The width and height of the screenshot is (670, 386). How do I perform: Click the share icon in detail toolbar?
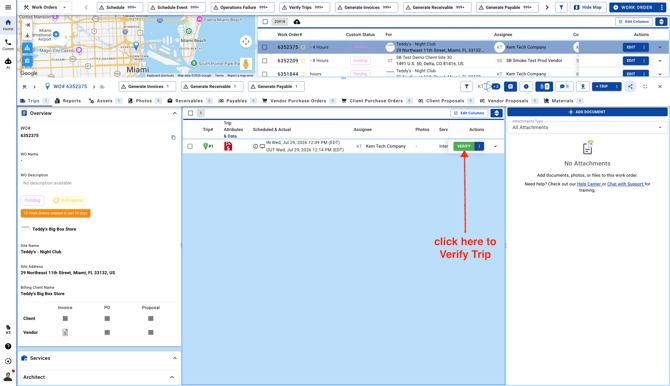(630, 86)
